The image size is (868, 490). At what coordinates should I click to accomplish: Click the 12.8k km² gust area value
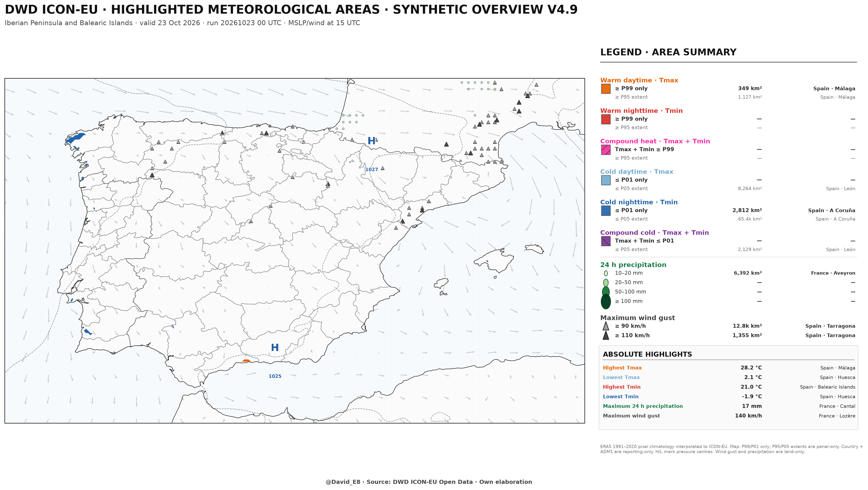tap(747, 326)
